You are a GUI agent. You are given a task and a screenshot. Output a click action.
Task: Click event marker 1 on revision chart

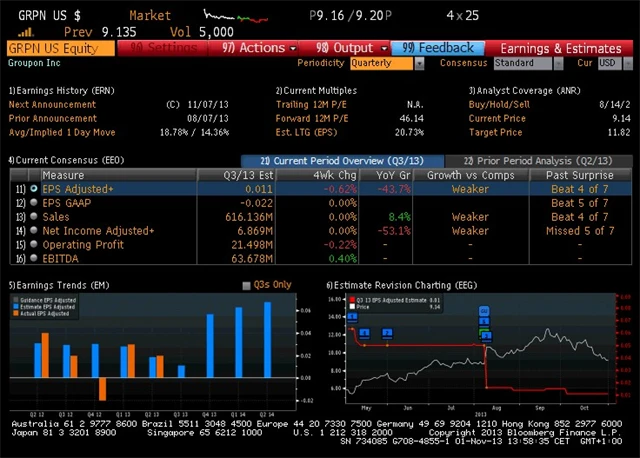point(352,317)
